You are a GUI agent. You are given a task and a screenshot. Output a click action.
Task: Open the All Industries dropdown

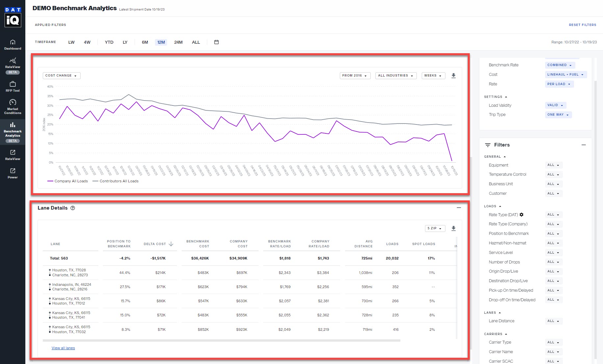395,76
